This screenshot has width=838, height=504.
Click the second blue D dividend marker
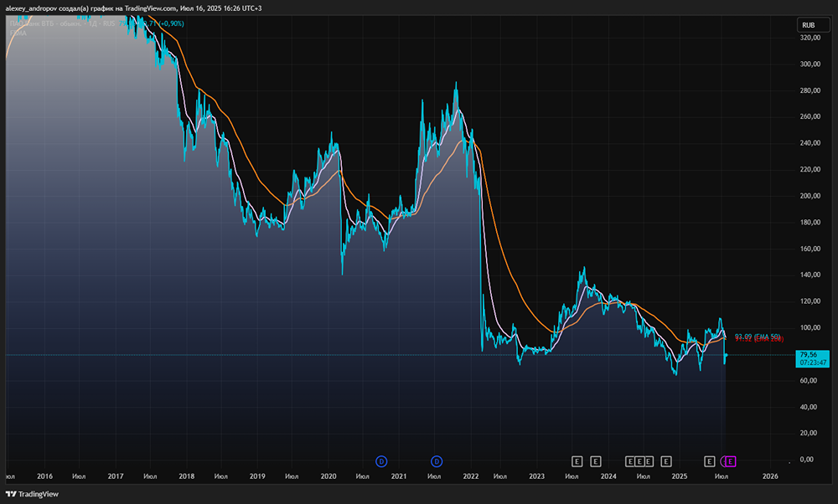[437, 460]
